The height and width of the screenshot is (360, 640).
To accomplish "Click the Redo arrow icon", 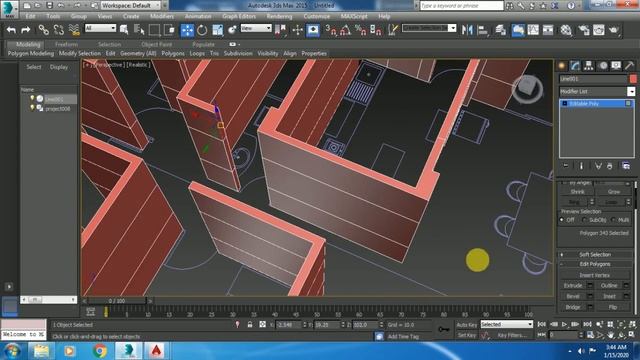I will pyautogui.click(x=26, y=30).
